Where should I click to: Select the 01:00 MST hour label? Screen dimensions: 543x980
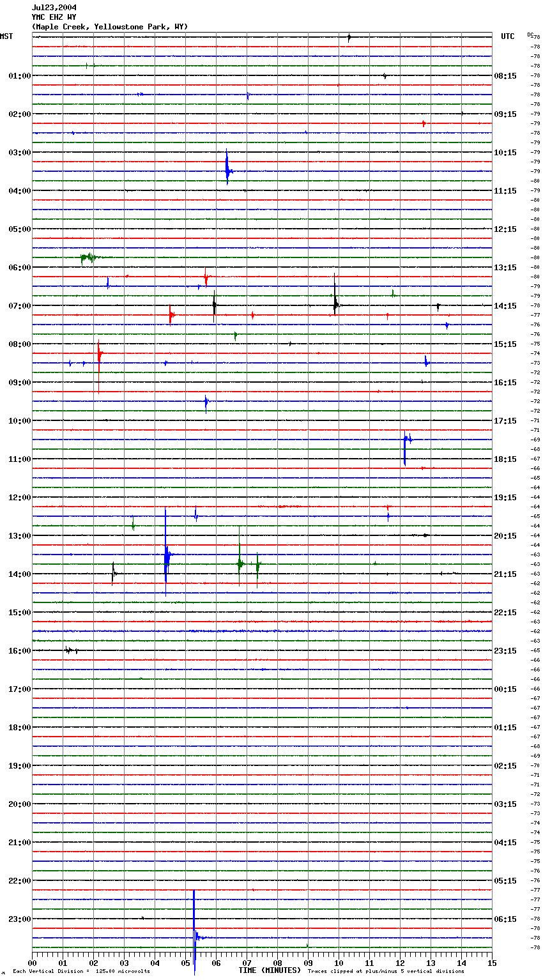20,76
